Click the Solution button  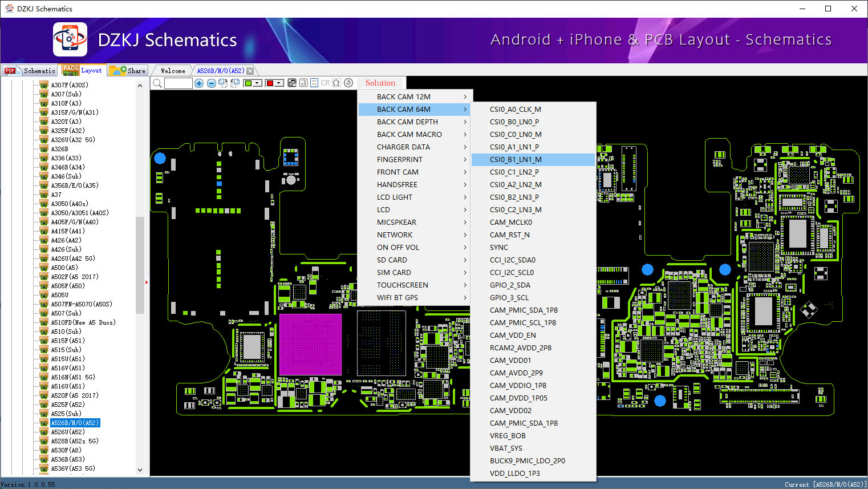pos(380,83)
